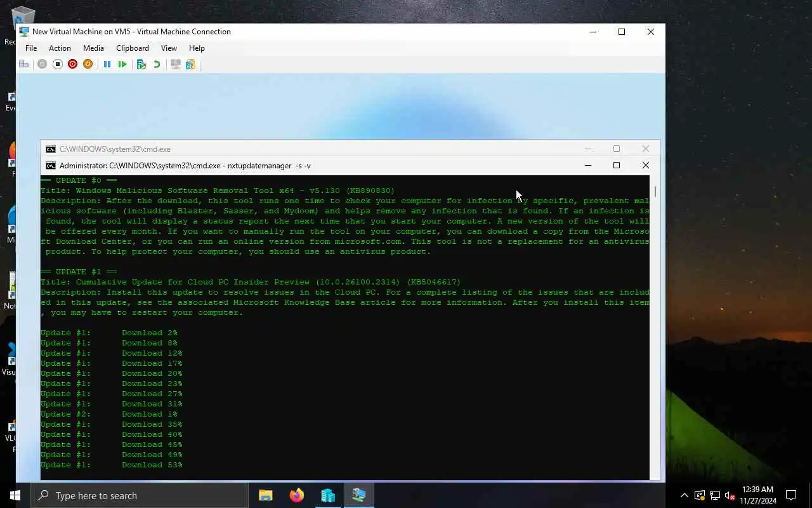The height and width of the screenshot is (508, 812).
Task: Open the Clipboard menu
Action: [x=133, y=48]
